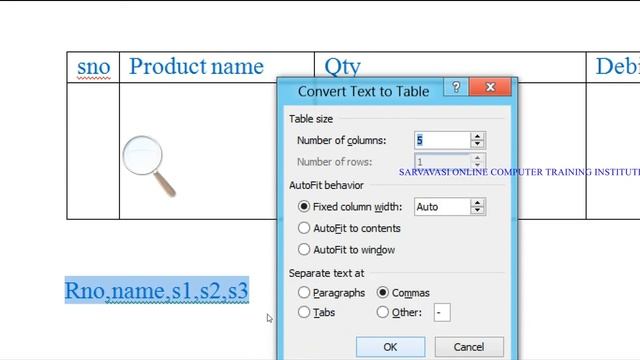
Task: Decrease Fixed column width spinner down arrow
Action: tap(478, 211)
